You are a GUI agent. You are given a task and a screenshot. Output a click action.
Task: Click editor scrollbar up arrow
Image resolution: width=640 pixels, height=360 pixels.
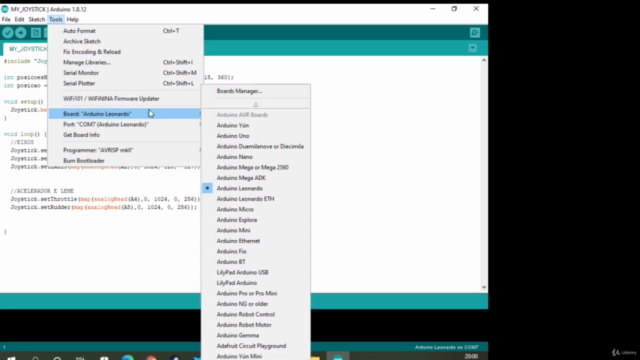pos(484,60)
